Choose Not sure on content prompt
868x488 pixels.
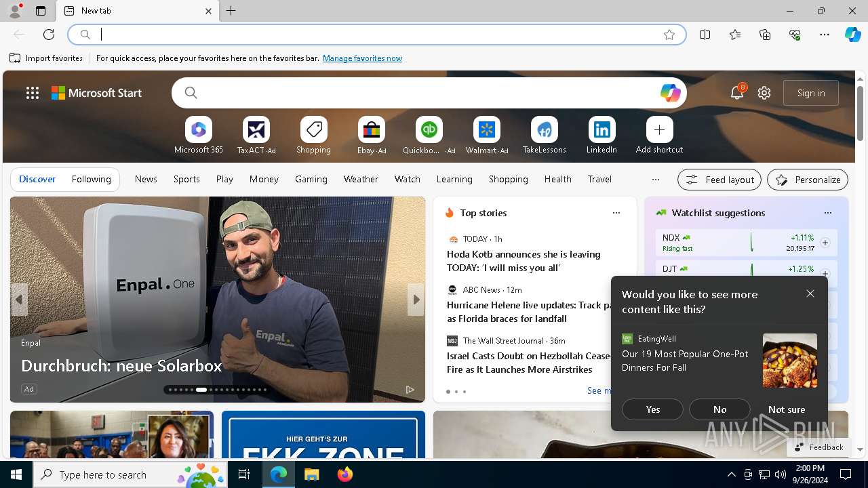coord(787,409)
